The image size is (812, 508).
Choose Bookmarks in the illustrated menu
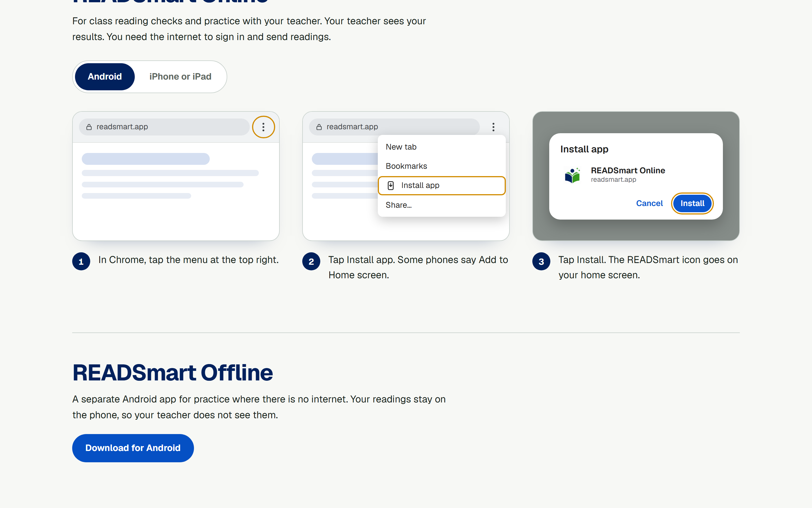[442, 166]
